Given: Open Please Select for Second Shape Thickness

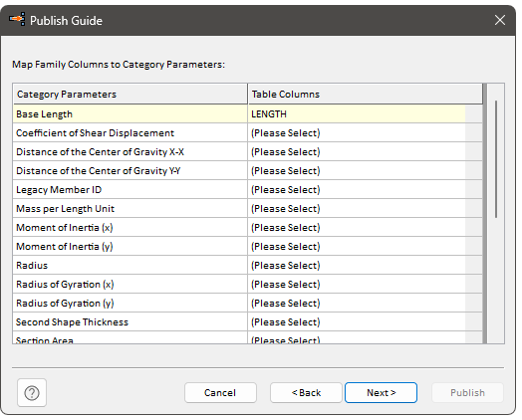Looking at the screenshot, I should point(365,322).
